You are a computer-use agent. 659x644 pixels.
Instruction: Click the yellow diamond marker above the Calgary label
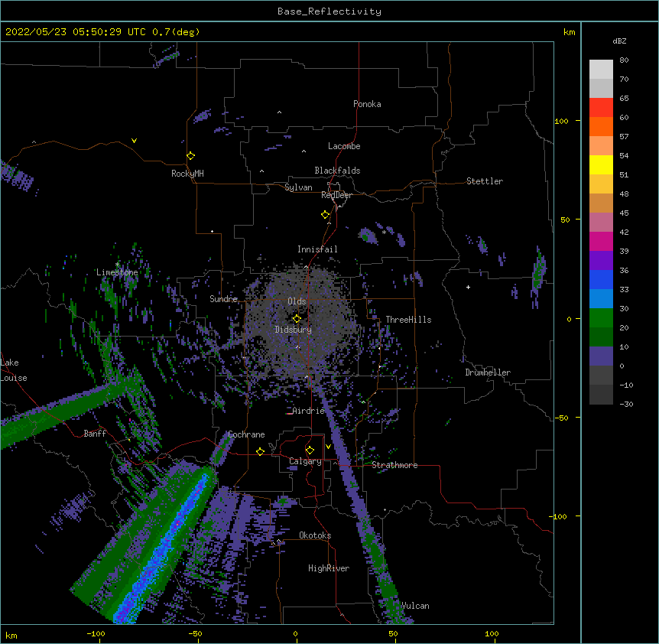tap(310, 450)
